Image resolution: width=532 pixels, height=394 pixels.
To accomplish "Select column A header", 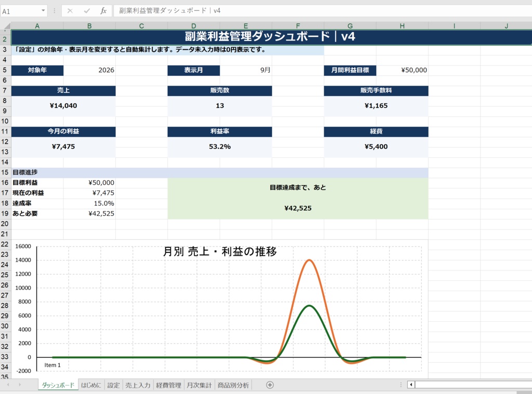I will pyautogui.click(x=37, y=26).
